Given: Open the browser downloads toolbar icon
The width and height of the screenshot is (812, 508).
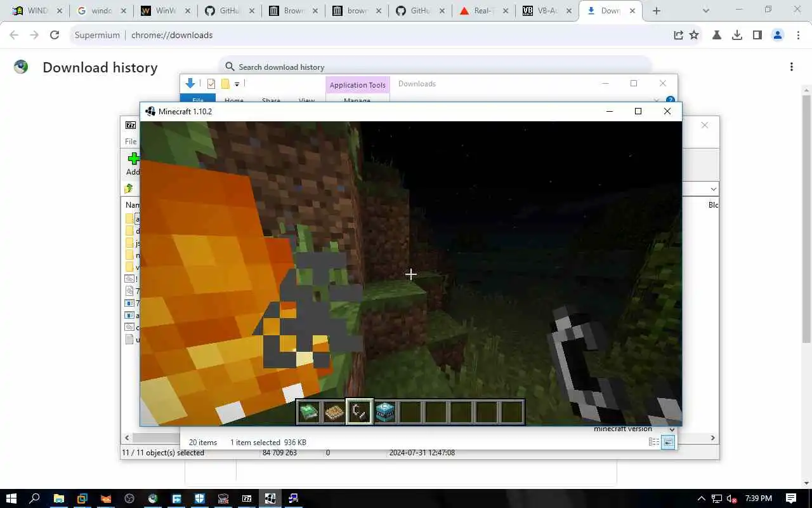Looking at the screenshot, I should [737, 35].
